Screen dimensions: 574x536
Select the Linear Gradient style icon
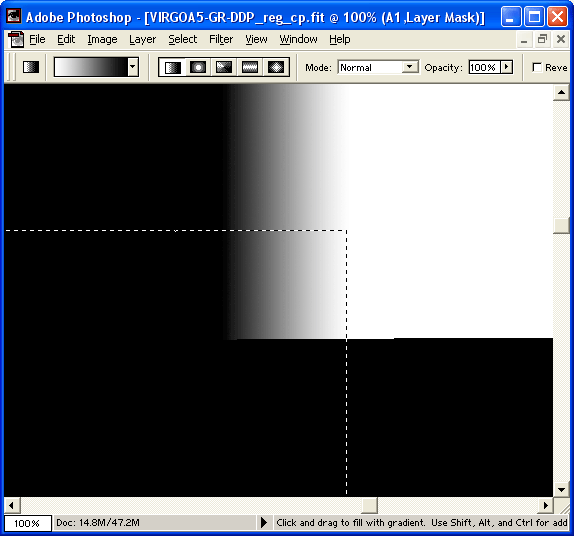(172, 67)
